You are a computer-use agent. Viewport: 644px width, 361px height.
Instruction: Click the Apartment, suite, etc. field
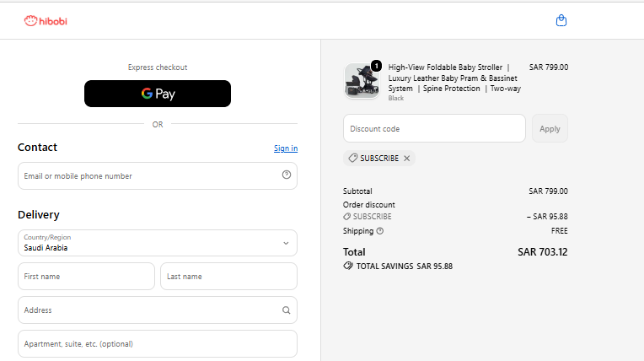[158, 344]
